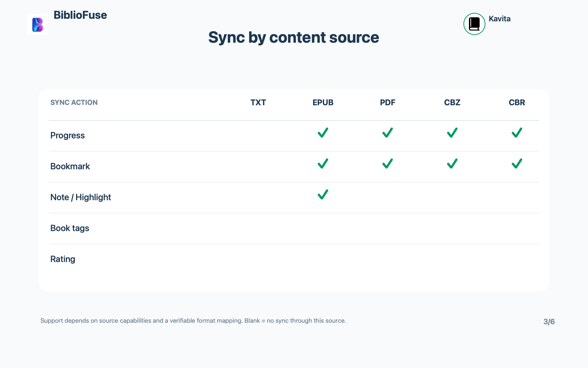The width and height of the screenshot is (588, 368).
Task: Click the BiblioFuse brand name
Action: [x=80, y=15]
